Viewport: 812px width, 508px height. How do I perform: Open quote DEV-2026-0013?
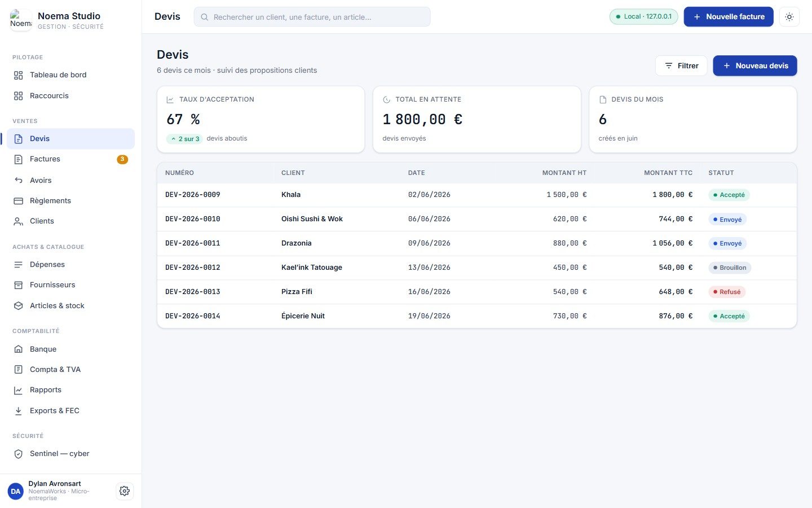[x=193, y=292]
